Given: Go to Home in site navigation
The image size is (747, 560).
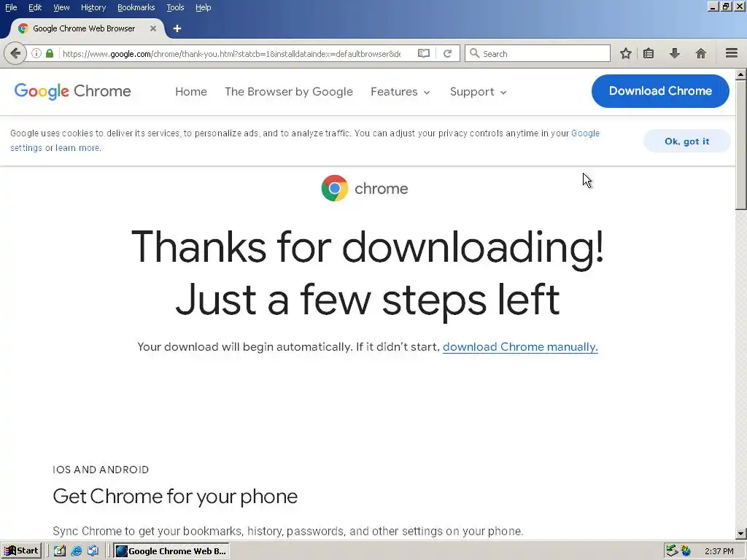Looking at the screenshot, I should coord(191,91).
